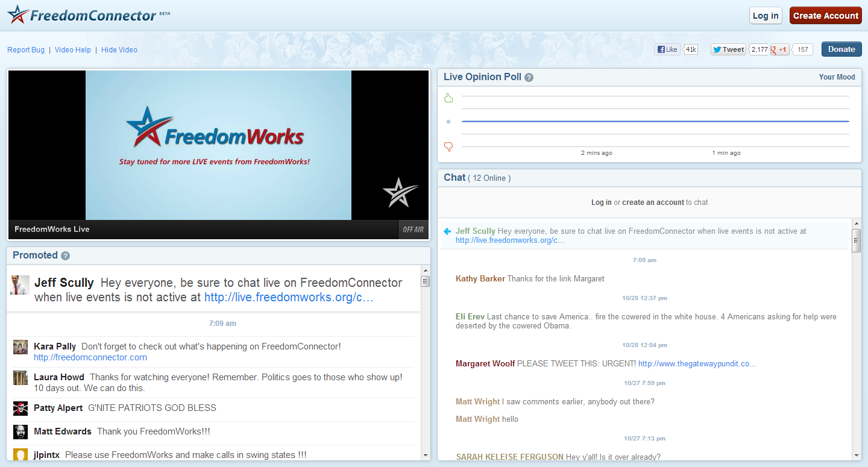Click the Promoted list scrollbar down arrow

click(x=426, y=455)
